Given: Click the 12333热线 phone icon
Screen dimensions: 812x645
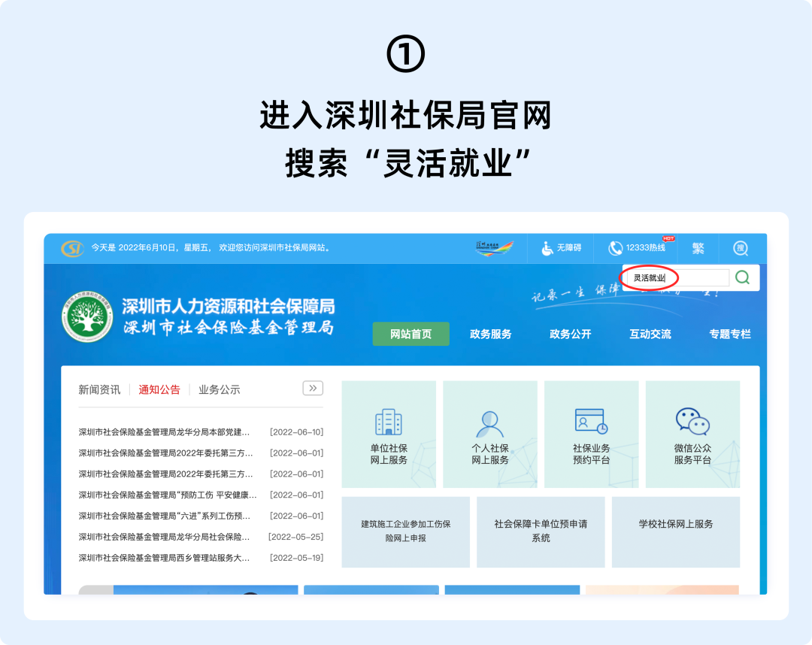Looking at the screenshot, I should tap(615, 249).
